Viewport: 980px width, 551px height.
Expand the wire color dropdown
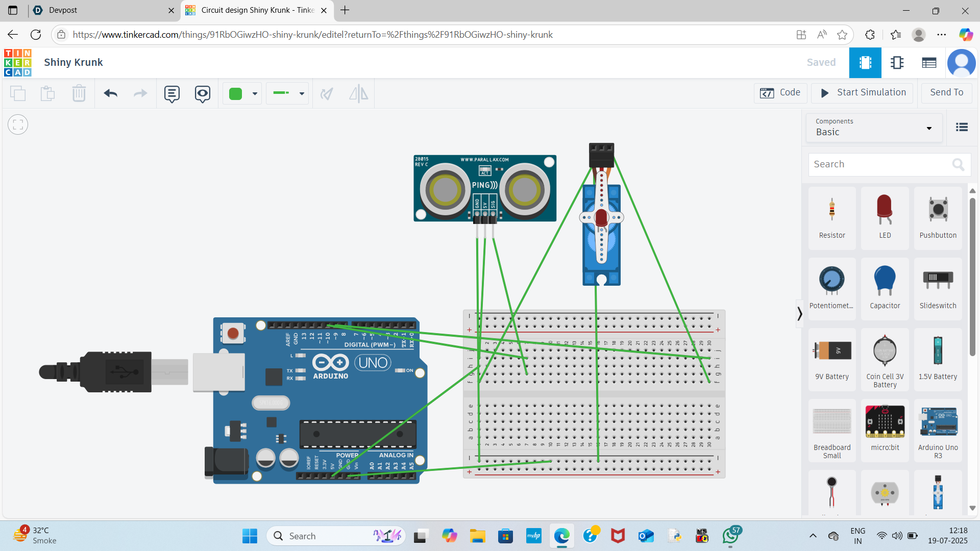(x=254, y=93)
